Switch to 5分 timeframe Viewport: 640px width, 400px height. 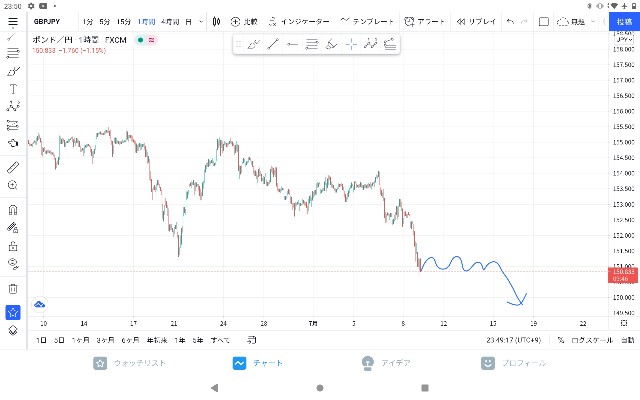(105, 22)
